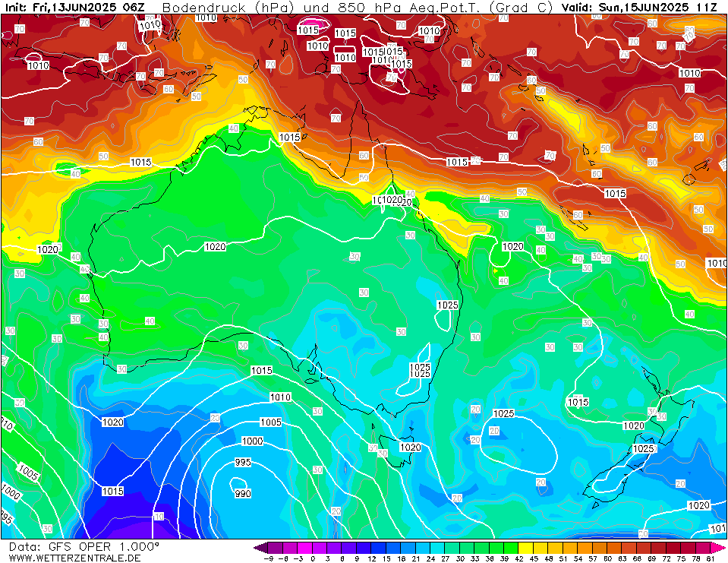
Task: Select the cyan legend swatch between 24 and 27
Action: (x=437, y=548)
